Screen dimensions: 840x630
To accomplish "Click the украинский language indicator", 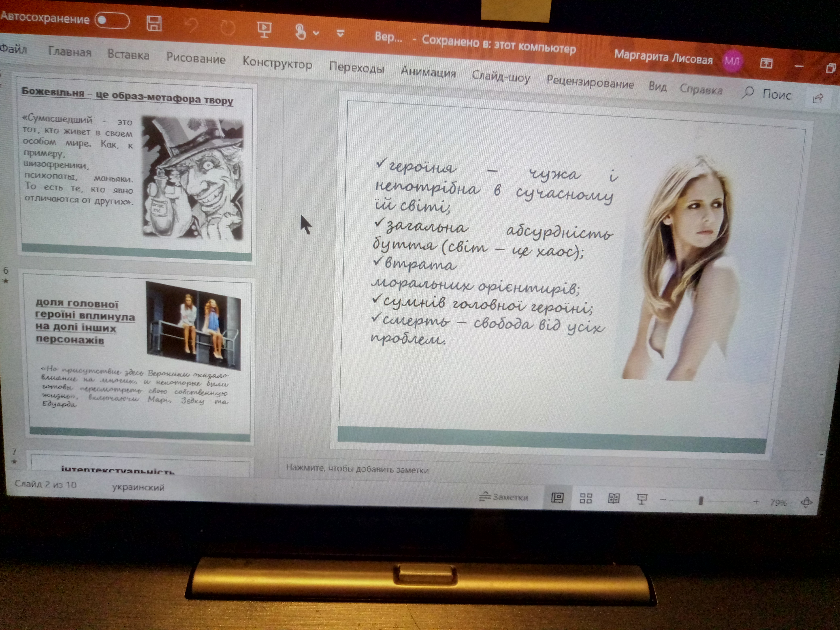I will (x=138, y=487).
